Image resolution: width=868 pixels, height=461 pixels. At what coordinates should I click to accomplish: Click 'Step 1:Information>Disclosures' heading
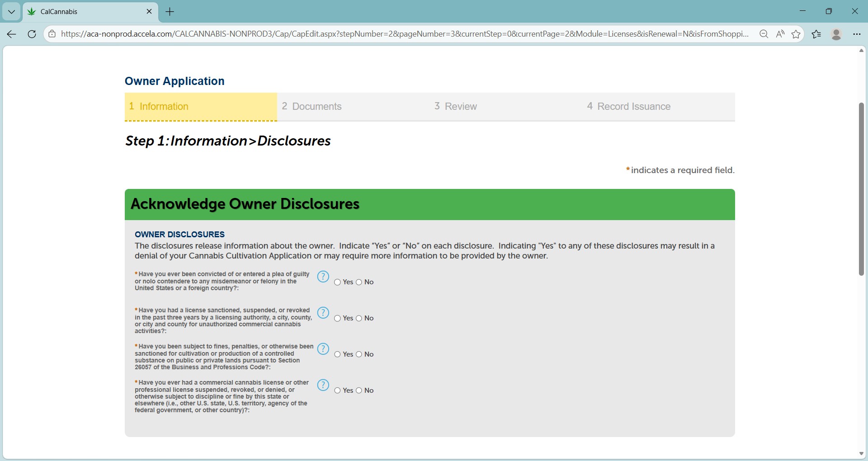tap(228, 141)
